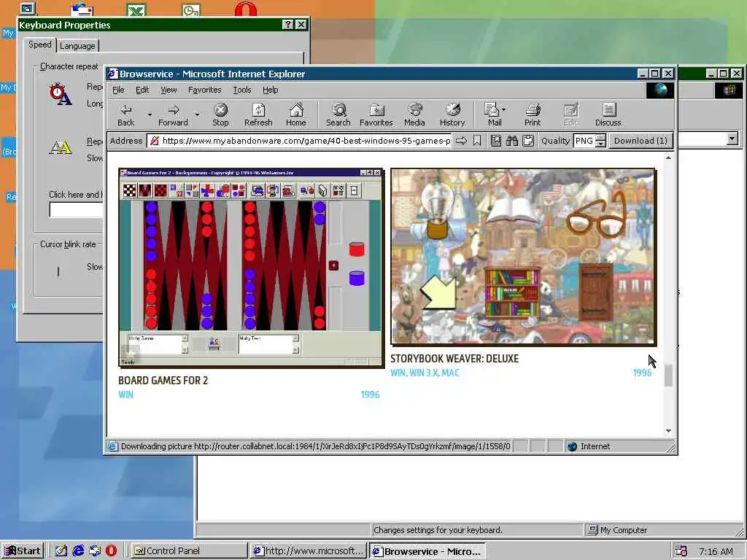Viewport: 747px width, 560px height.
Task: Open the Favorites menu
Action: [x=204, y=90]
